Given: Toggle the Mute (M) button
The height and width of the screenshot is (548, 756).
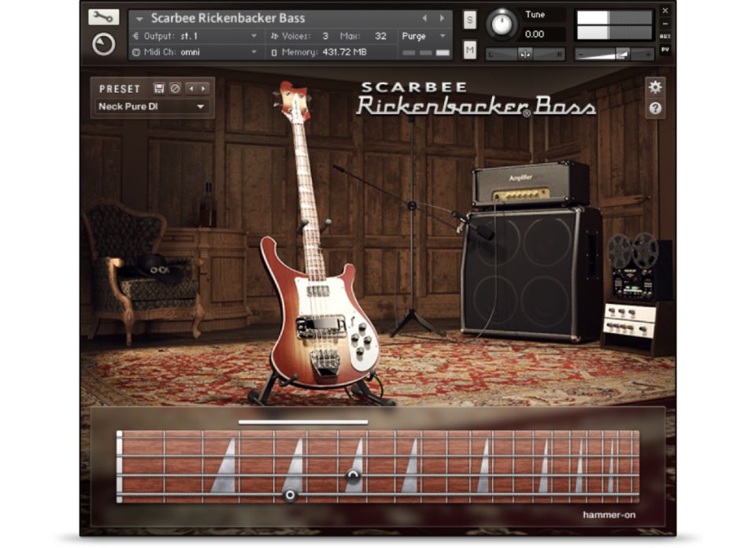Looking at the screenshot, I should 470,50.
